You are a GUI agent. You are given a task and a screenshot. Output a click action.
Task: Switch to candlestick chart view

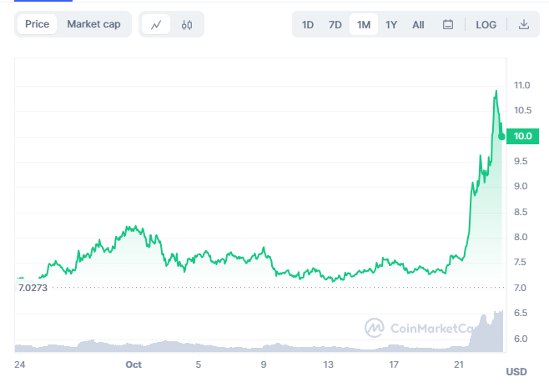pyautogui.click(x=187, y=24)
